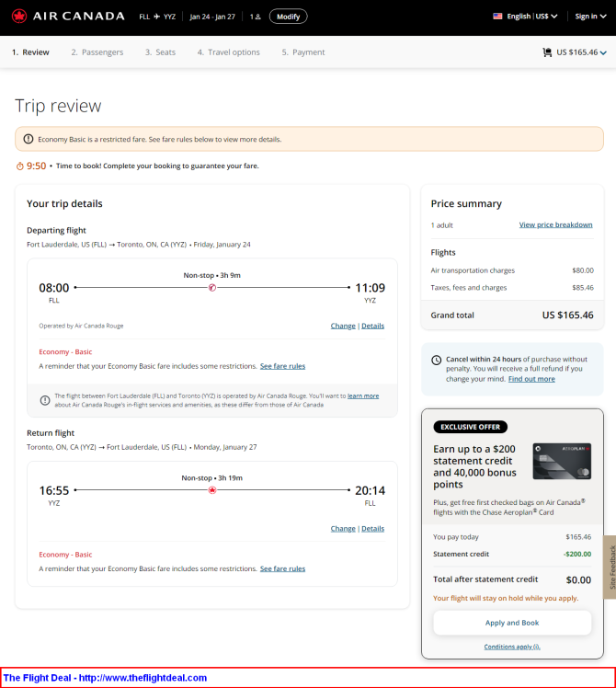Click the You pay today $165.46 row

pos(512,537)
